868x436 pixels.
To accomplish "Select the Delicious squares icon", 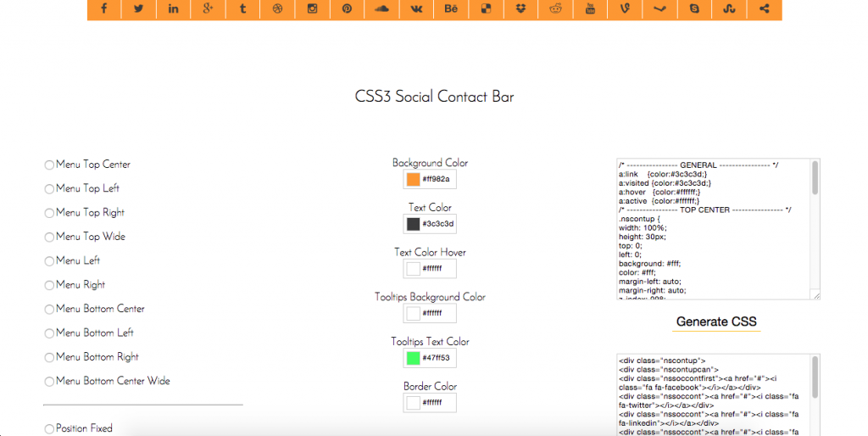I will coord(486,8).
